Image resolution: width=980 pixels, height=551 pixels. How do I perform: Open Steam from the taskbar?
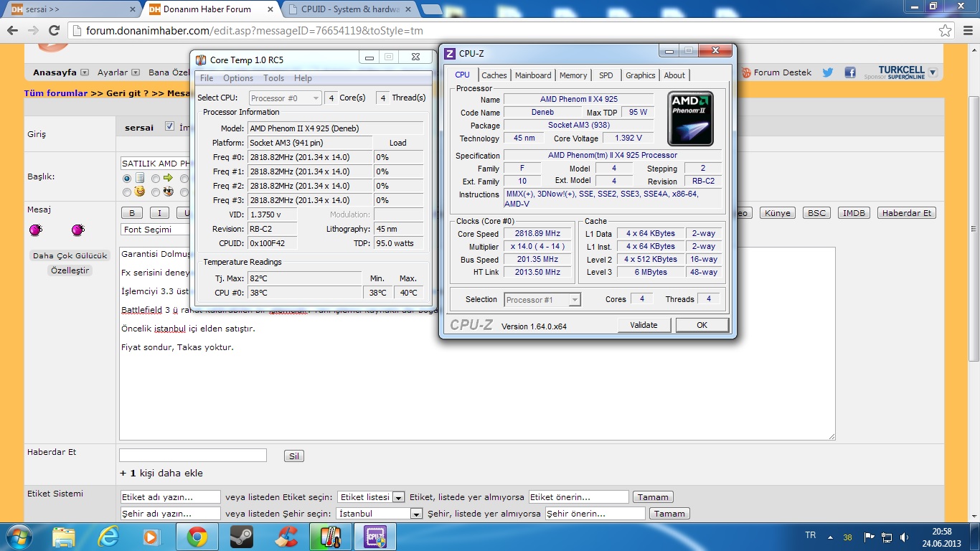point(241,537)
